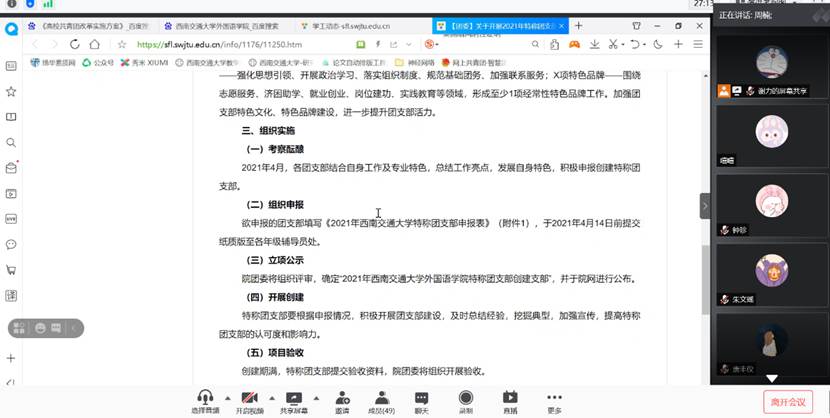Expand share screen options arrow
This screenshot has height=418, width=830.
point(316,398)
